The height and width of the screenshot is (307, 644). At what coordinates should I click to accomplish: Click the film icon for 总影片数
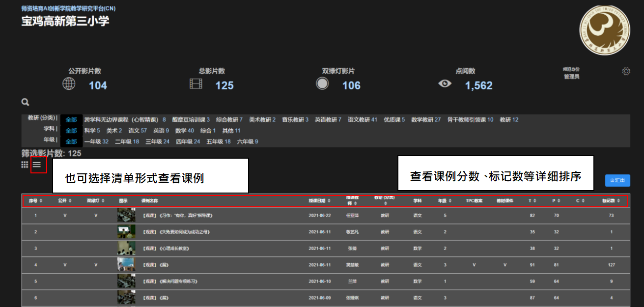[x=196, y=84]
